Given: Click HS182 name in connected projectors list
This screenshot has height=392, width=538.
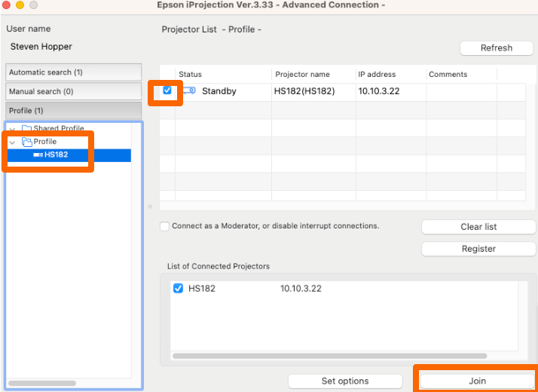Looking at the screenshot, I should click(202, 289).
